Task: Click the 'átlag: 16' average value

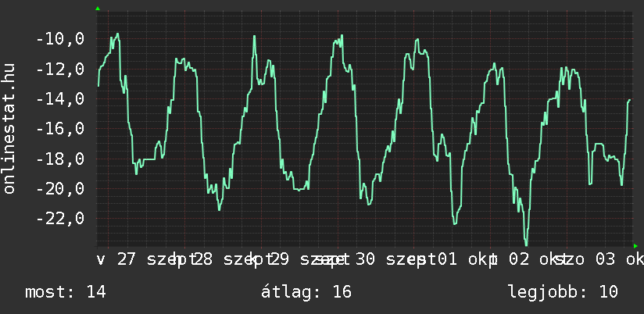Action: click(x=306, y=292)
